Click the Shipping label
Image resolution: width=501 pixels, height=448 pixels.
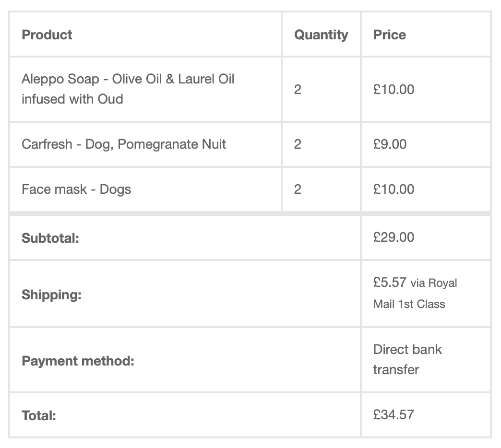pyautogui.click(x=51, y=294)
